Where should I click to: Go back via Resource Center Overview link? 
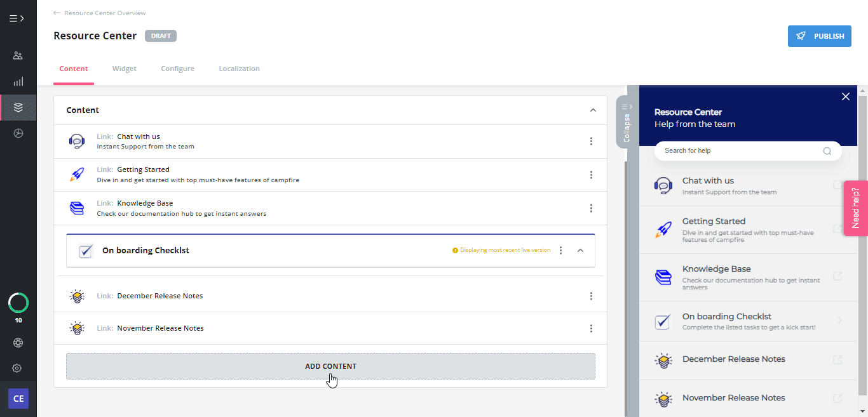point(104,13)
